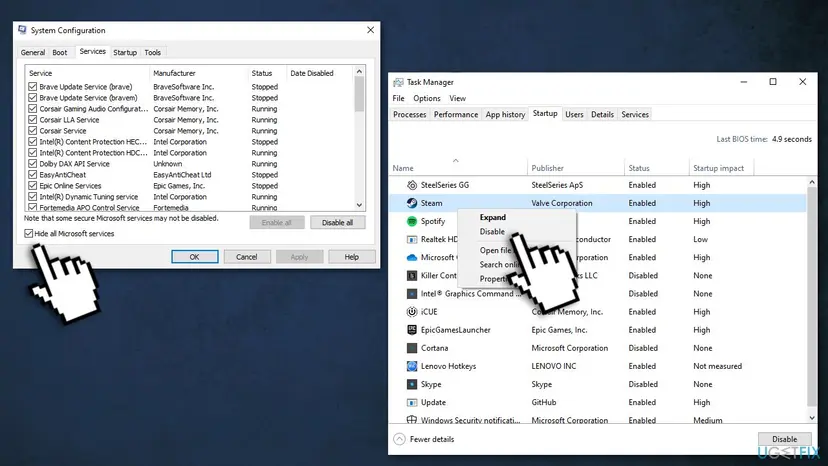Sort services by Date Disabled column
Screen dimensions: 828x466
(312, 73)
